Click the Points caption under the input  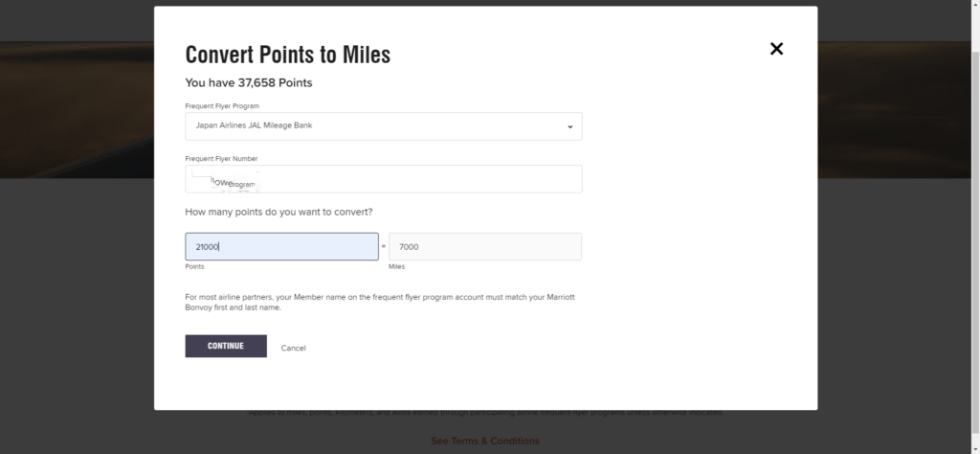pyautogui.click(x=195, y=266)
